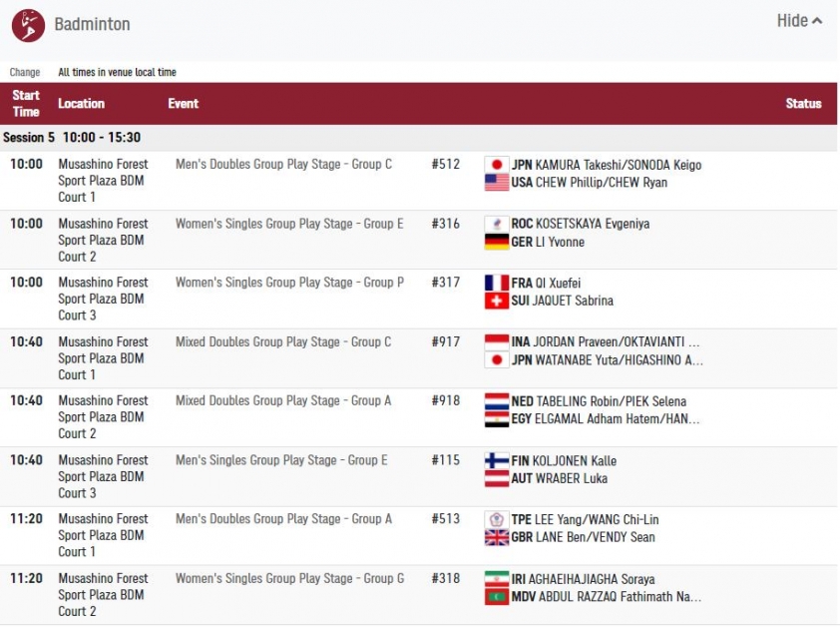Image resolution: width=840 pixels, height=627 pixels.
Task: Click the Change time zone link
Action: (25, 73)
